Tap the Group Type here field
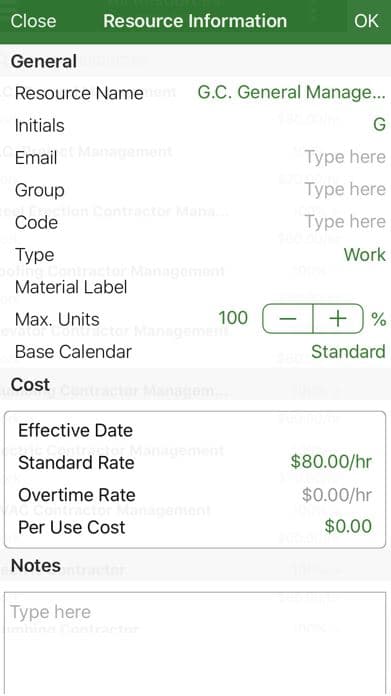 pos(345,190)
